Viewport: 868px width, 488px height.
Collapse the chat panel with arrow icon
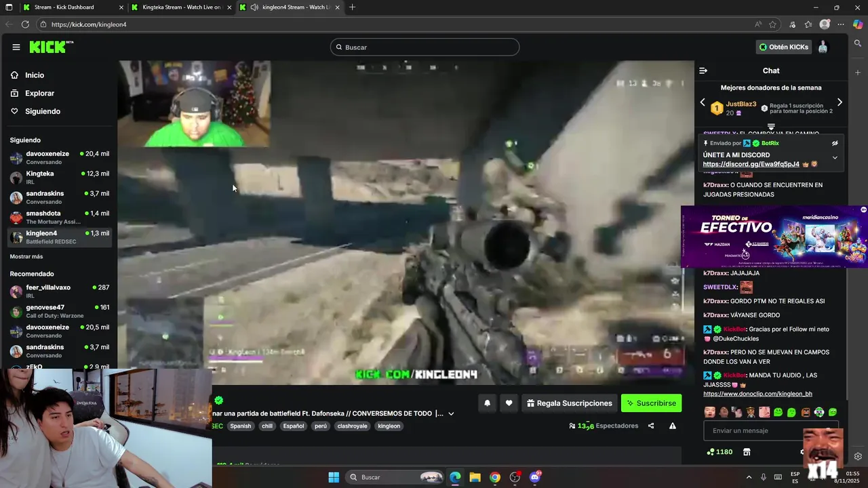pos(703,70)
